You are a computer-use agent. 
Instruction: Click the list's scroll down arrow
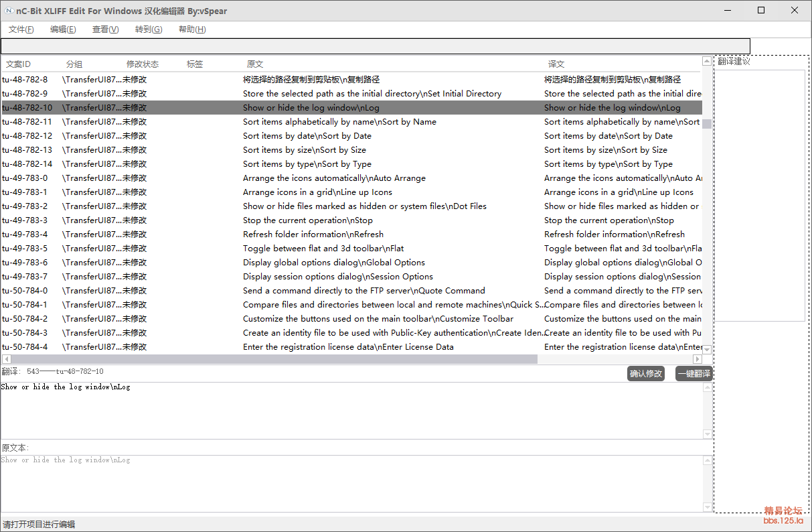point(707,350)
